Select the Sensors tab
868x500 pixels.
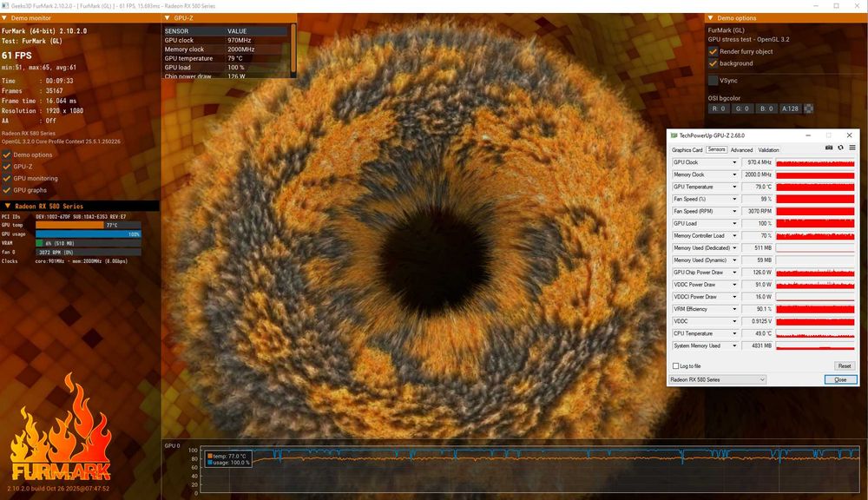(716, 149)
